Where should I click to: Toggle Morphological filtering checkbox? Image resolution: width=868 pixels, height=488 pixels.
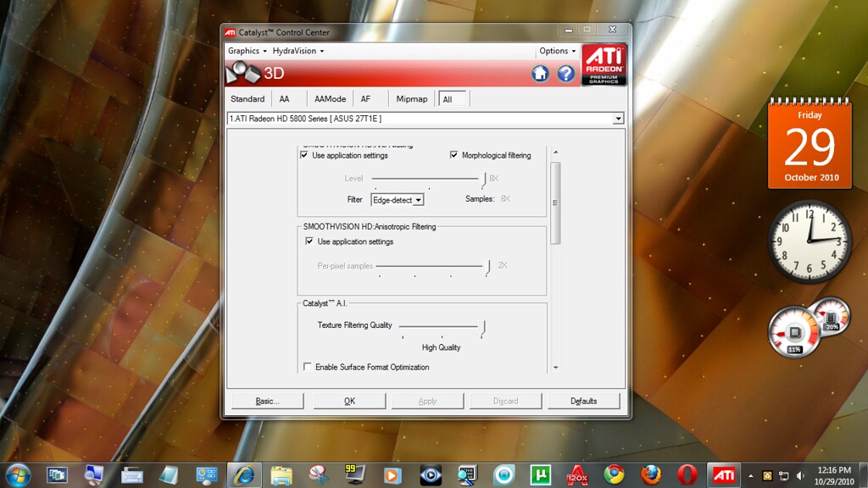[454, 155]
